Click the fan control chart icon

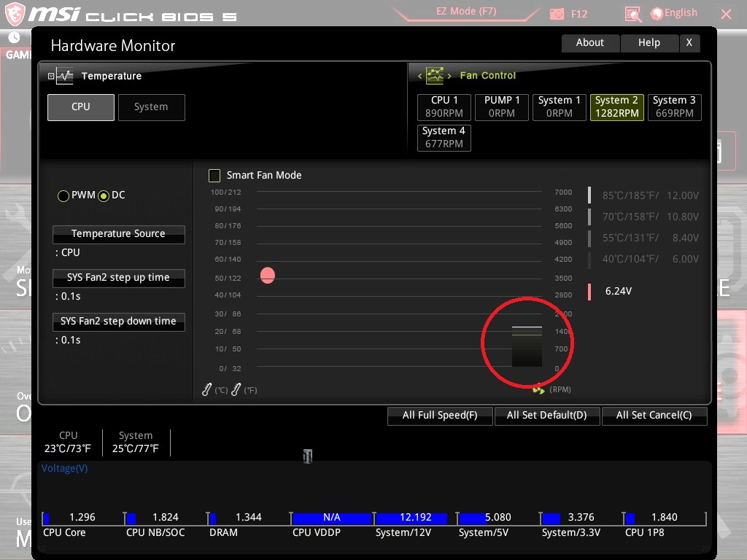click(435, 75)
